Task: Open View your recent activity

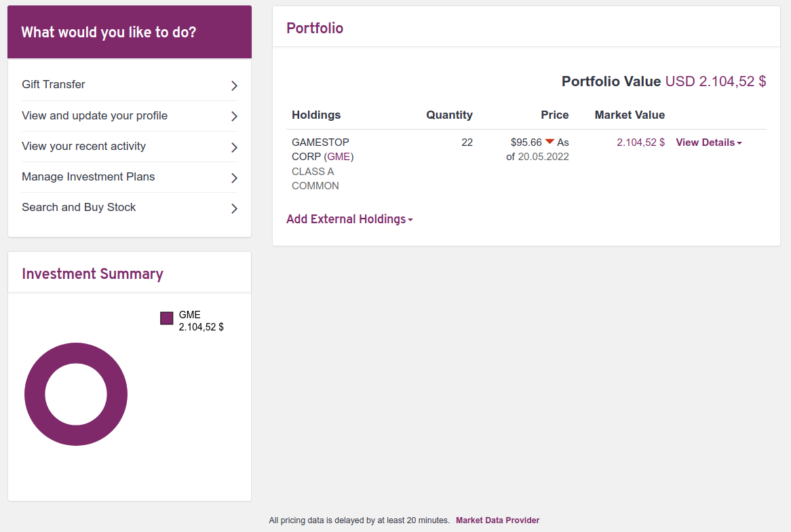Action: tap(83, 146)
